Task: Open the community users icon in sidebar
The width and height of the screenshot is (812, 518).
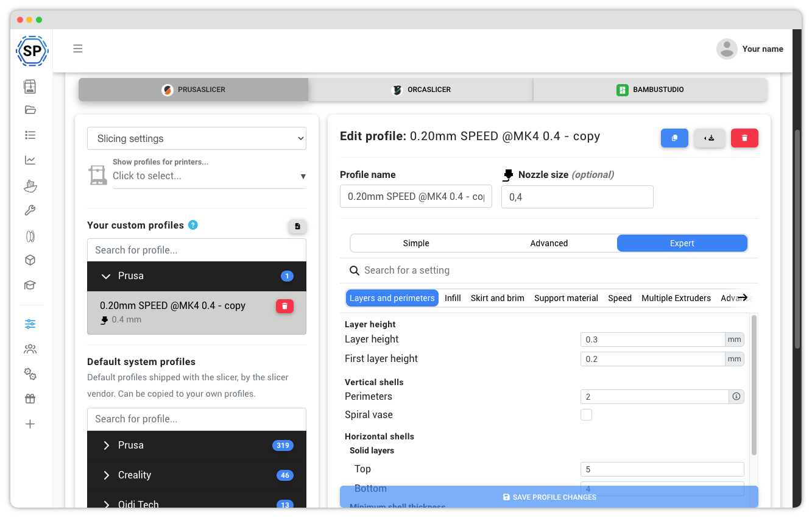Action: 30,349
